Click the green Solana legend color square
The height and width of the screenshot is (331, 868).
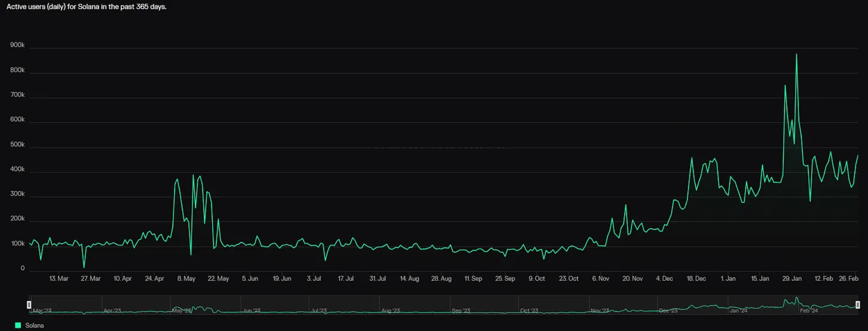18,325
